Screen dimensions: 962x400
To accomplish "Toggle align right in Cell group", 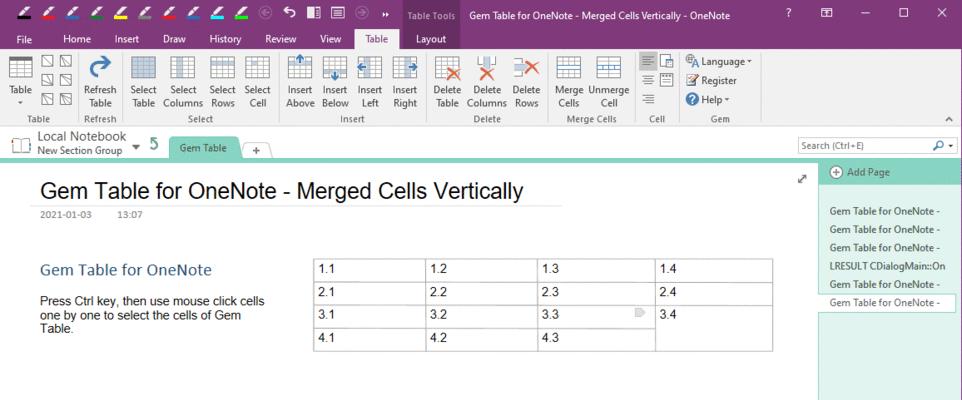I will (648, 99).
